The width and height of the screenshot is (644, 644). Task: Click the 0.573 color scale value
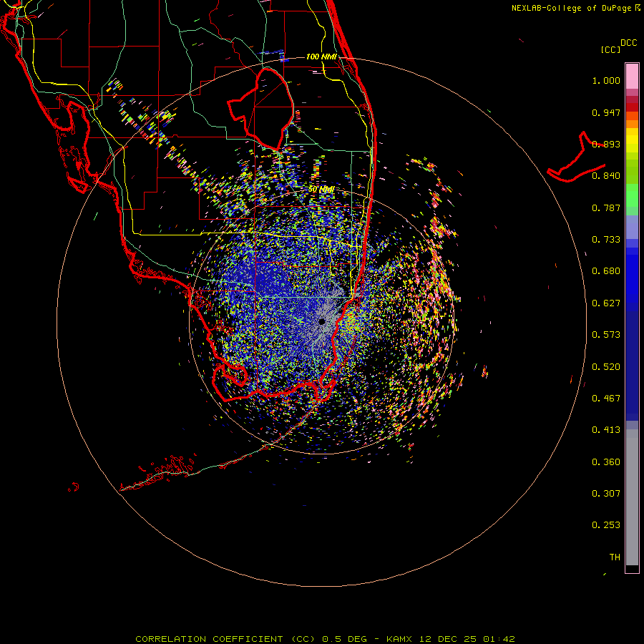(606, 335)
